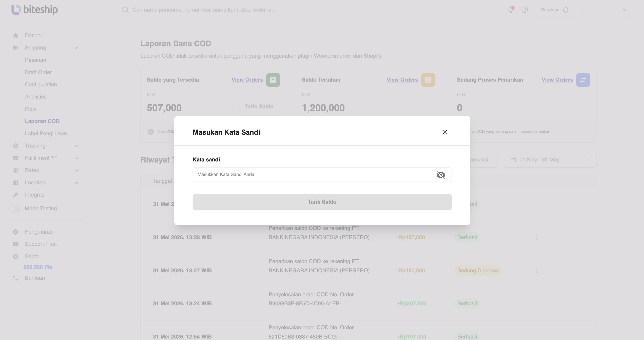The width and height of the screenshot is (644, 340).
Task: Expand the Fulfillment menu chevron
Action: [x=76, y=158]
